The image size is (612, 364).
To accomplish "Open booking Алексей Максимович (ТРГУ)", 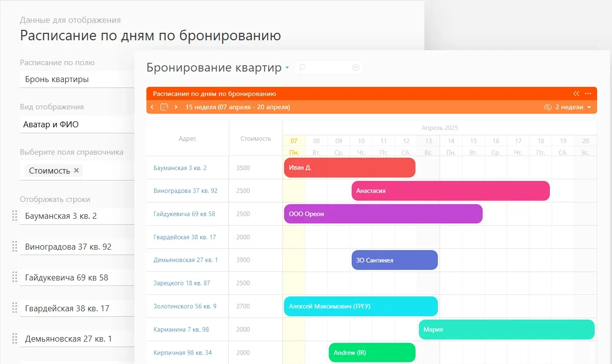I will click(x=361, y=306).
